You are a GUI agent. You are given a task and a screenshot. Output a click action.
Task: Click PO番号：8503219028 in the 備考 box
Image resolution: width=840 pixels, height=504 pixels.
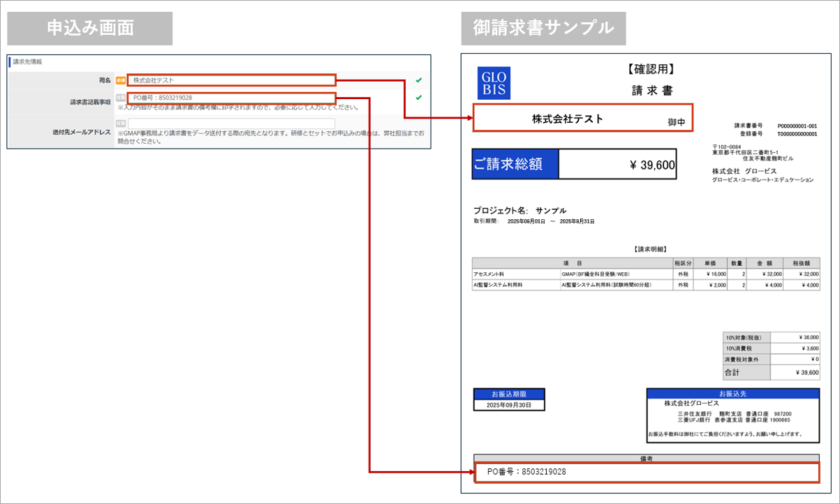coord(526,473)
